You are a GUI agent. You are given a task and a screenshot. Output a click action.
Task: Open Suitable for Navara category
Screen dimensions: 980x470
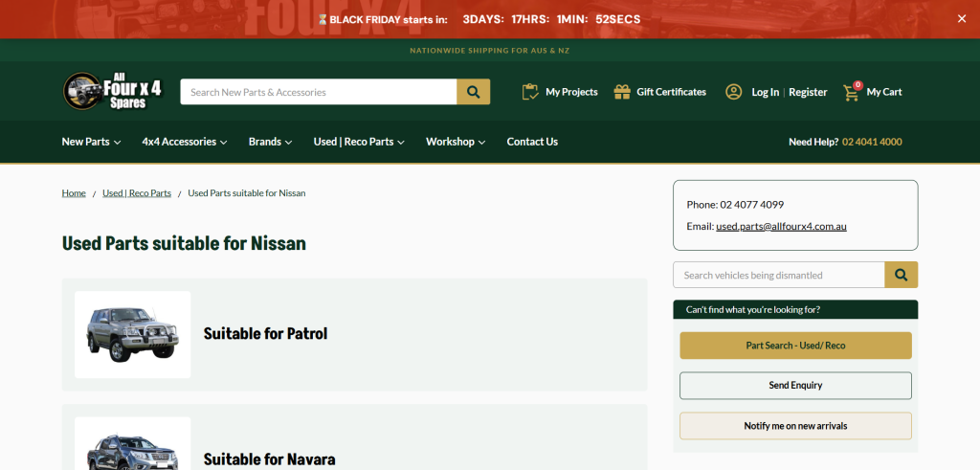[x=269, y=459]
